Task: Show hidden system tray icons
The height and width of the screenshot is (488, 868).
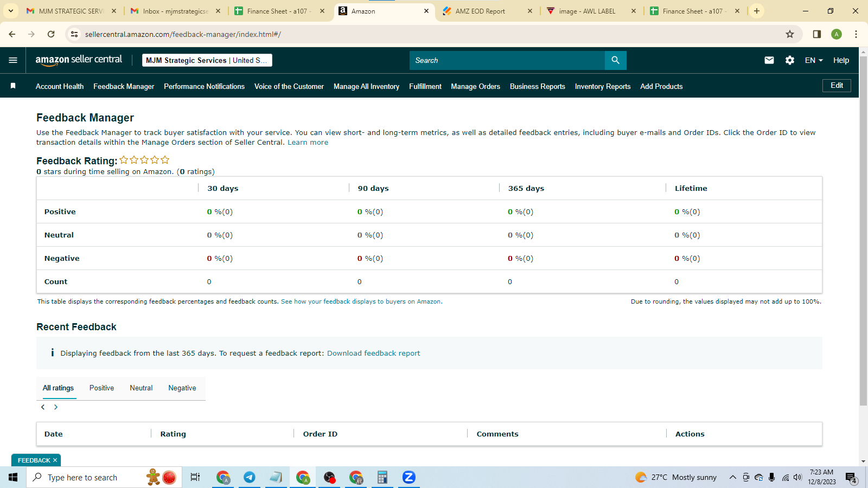Action: (x=732, y=478)
